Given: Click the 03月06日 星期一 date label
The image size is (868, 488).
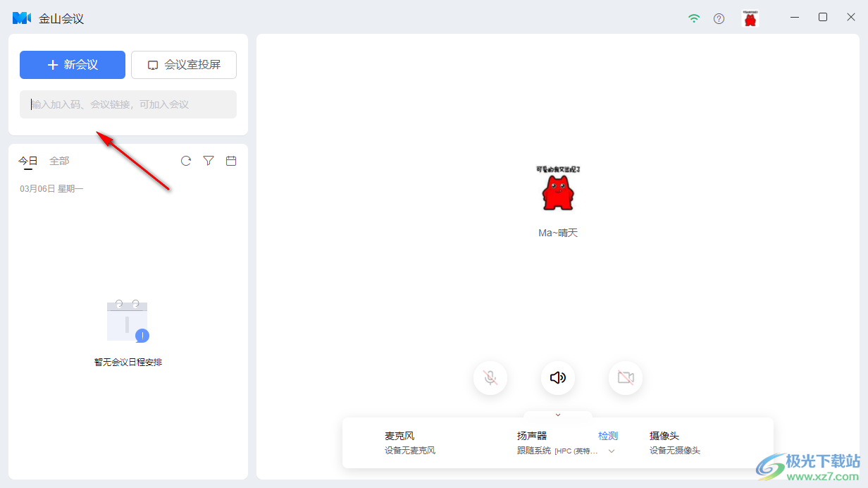Looking at the screenshot, I should 51,189.
